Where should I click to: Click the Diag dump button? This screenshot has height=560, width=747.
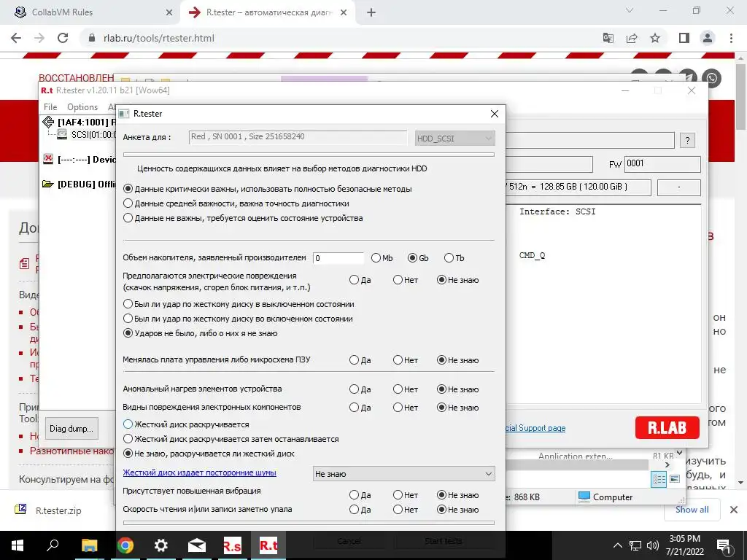pos(72,429)
